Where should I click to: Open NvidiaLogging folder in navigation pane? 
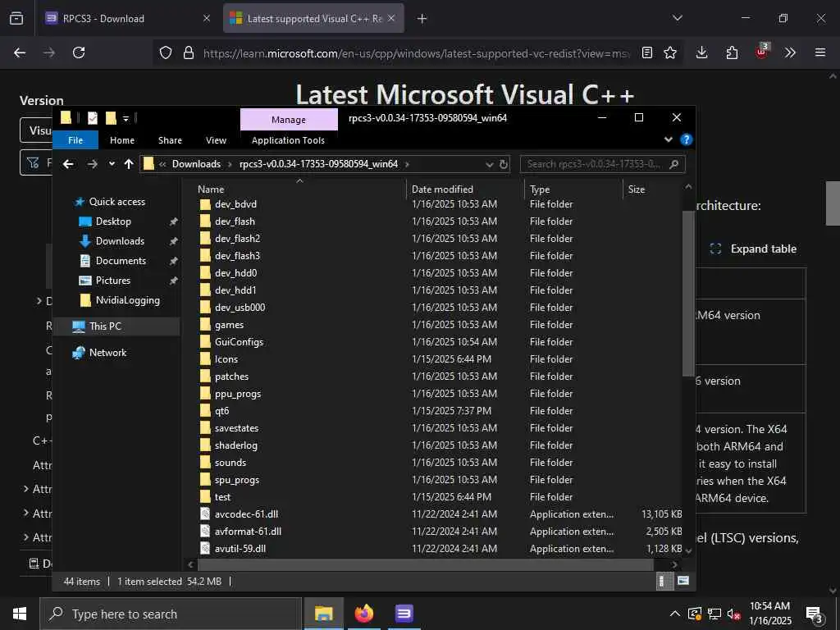tap(127, 300)
